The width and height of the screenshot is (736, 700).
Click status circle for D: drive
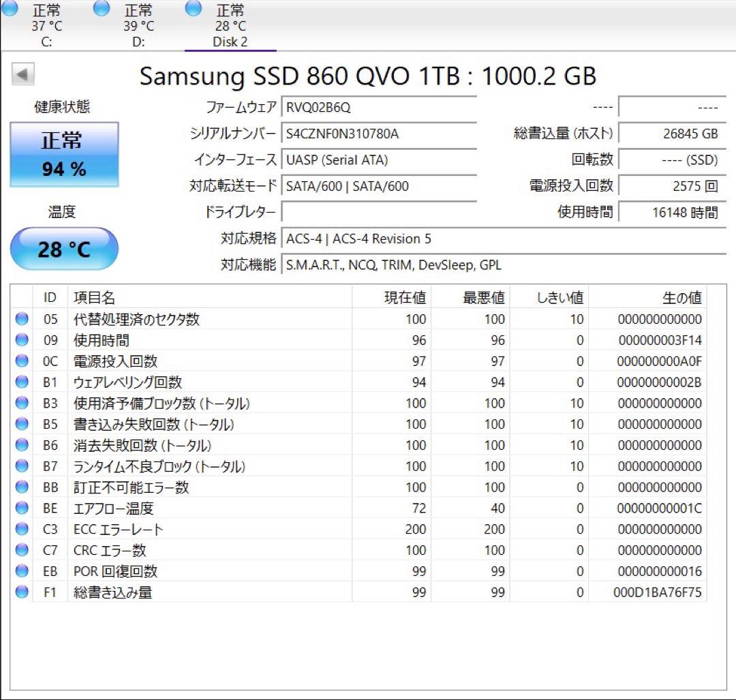tap(102, 8)
